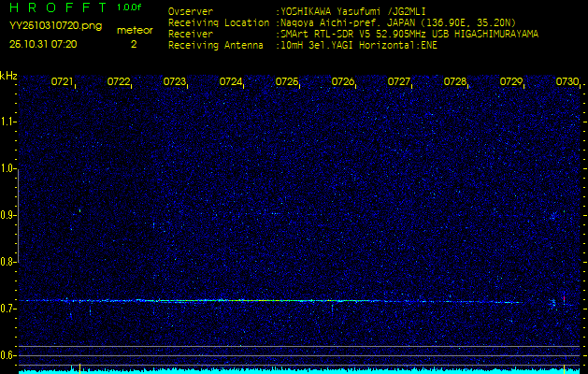Click the meteor count number 2
The width and height of the screenshot is (588, 374).
click(133, 44)
